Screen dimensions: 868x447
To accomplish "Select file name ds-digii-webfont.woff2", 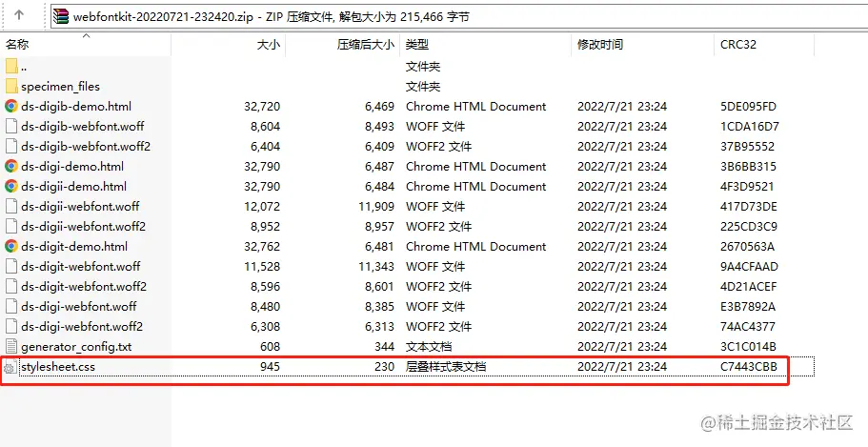I will point(84,226).
